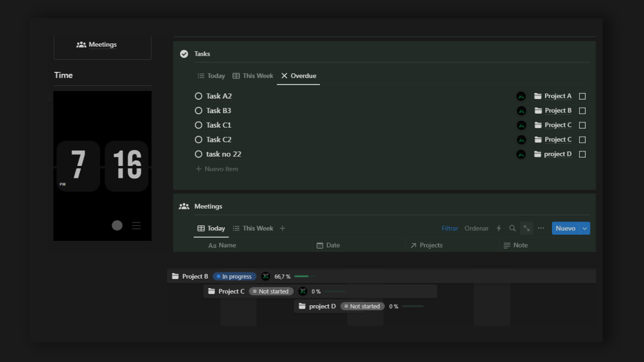644x362 pixels.
Task: Tick the checkbox for Task C2
Action: pos(582,140)
